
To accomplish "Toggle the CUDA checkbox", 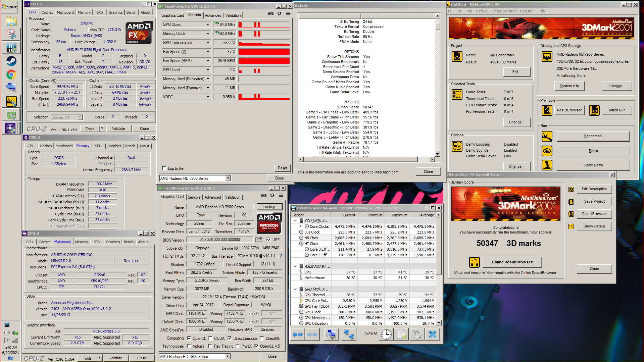I will coord(210,338).
